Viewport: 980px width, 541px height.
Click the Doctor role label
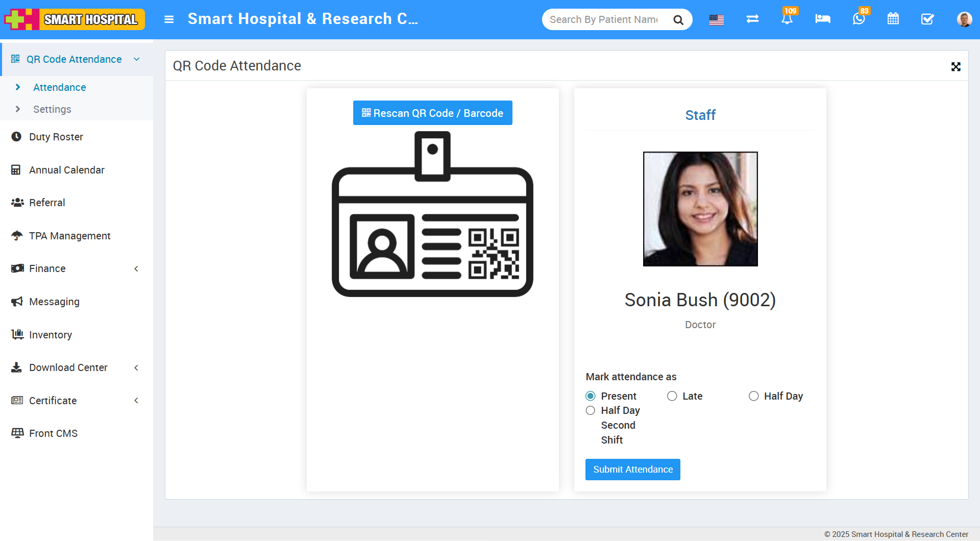coord(700,325)
